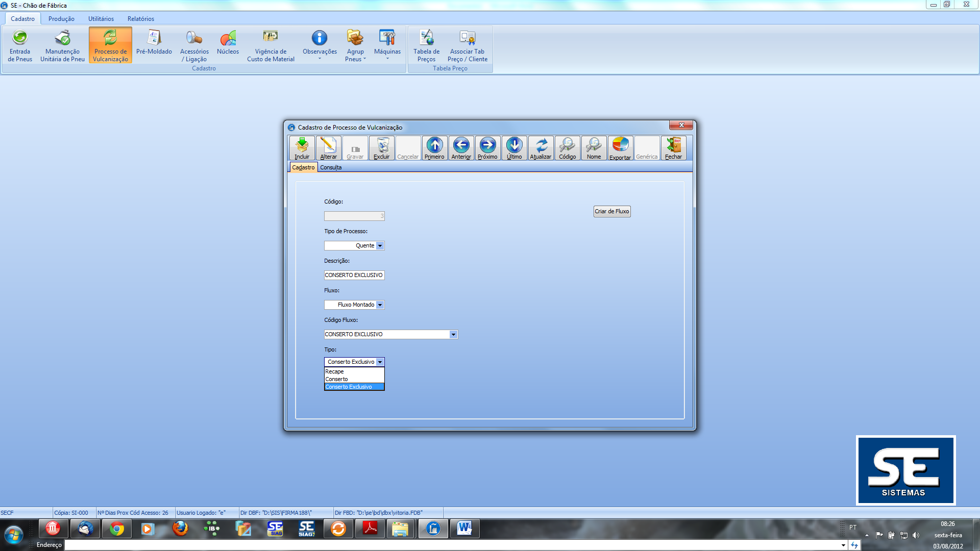Click the Incluir toolbar icon

pyautogui.click(x=302, y=148)
